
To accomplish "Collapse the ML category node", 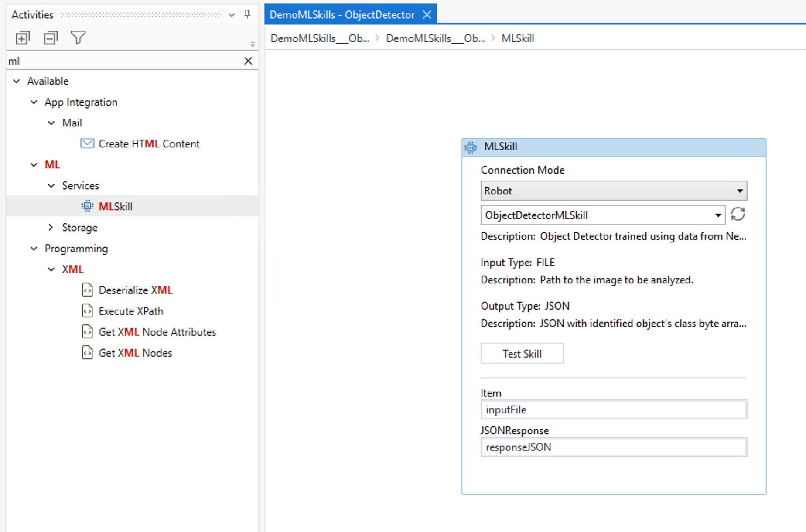I will (34, 165).
